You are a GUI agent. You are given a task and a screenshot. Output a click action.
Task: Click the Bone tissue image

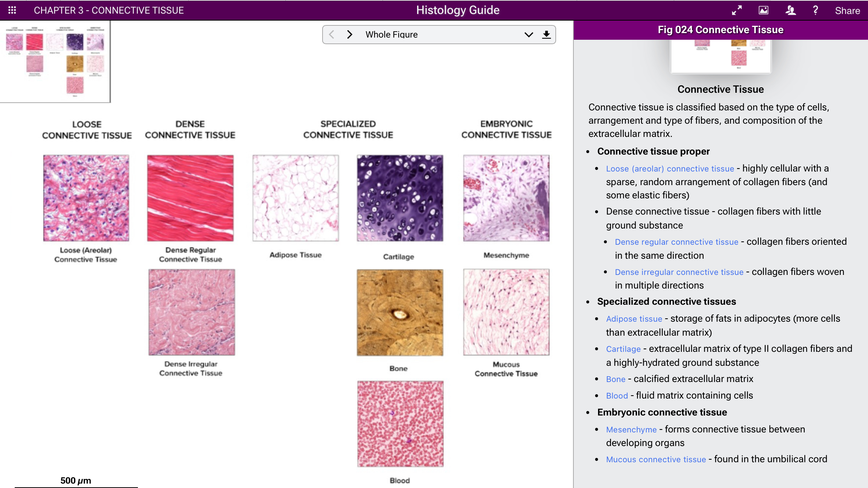click(x=400, y=312)
